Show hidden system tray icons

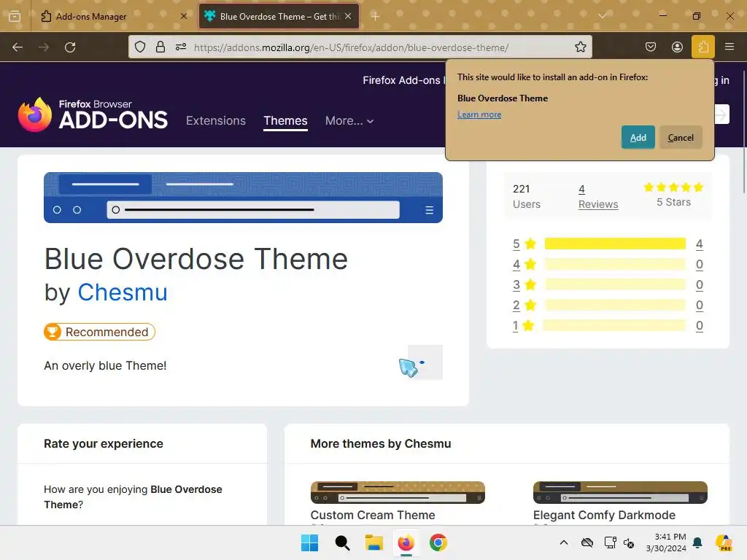[564, 542]
